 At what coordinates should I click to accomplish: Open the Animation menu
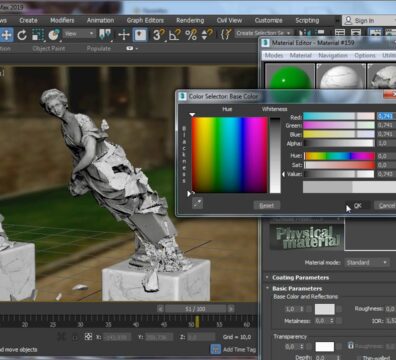[100, 20]
